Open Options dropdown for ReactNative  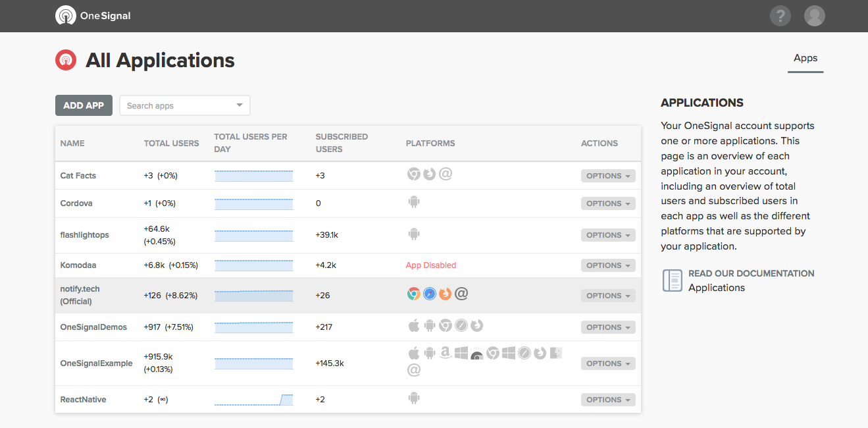(608, 400)
